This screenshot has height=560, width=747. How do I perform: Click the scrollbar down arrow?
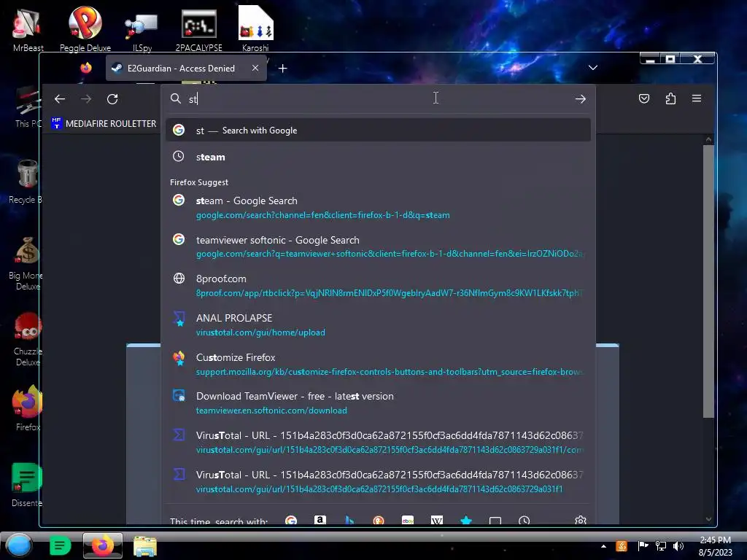[708, 519]
